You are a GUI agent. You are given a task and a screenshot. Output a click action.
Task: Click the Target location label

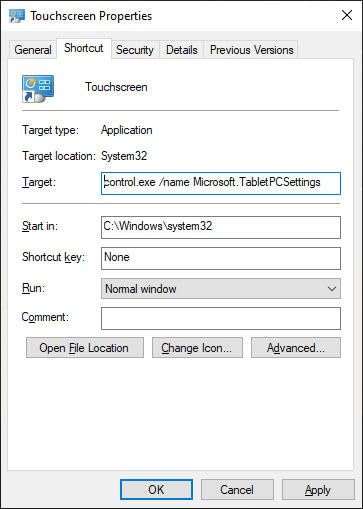[x=59, y=156]
